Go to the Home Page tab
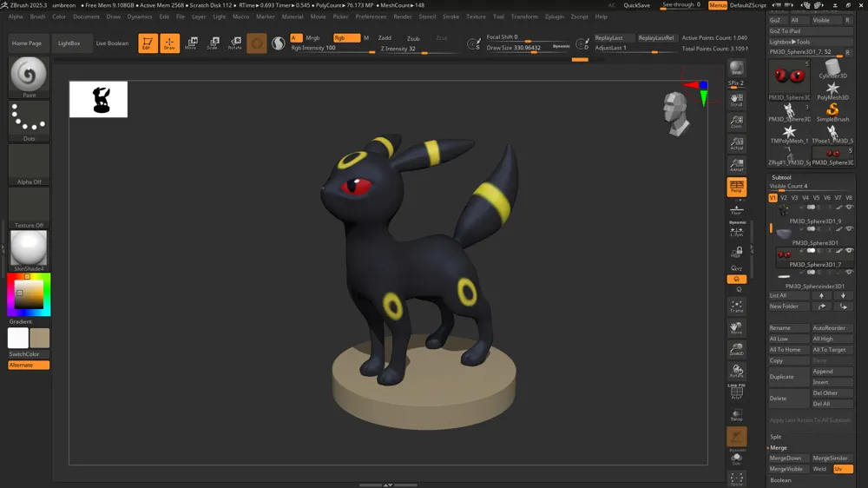The width and height of the screenshot is (868, 488). pos(27,43)
